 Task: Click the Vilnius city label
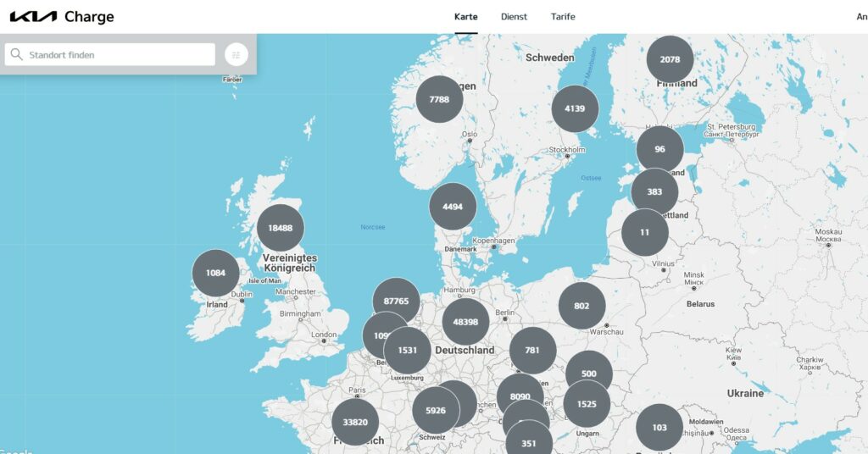(x=663, y=263)
